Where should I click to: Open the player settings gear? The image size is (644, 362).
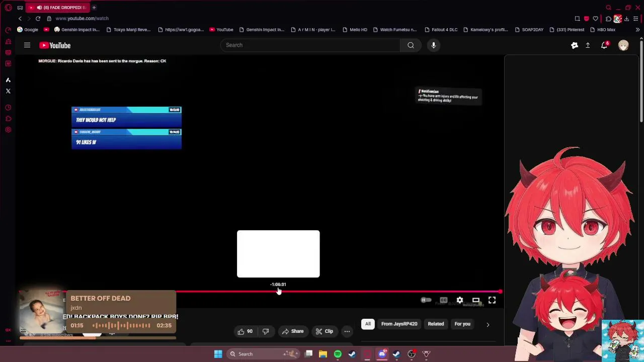click(460, 300)
